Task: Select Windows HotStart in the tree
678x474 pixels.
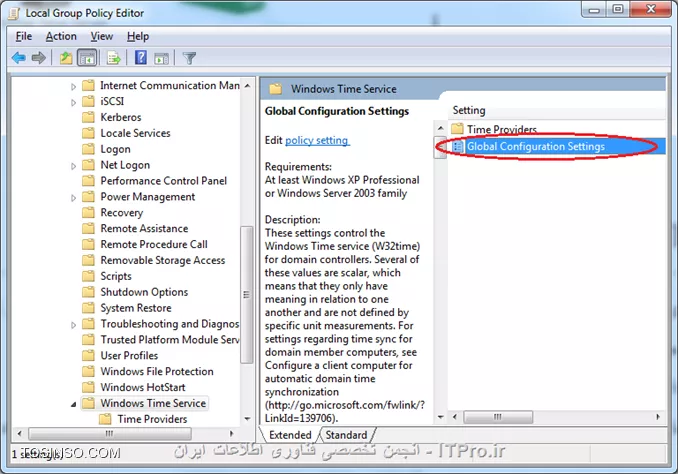Action: [x=143, y=387]
